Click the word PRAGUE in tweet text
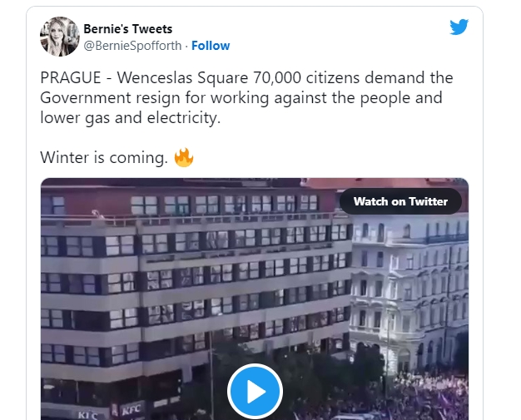The width and height of the screenshot is (521, 420). pyautogui.click(x=71, y=77)
